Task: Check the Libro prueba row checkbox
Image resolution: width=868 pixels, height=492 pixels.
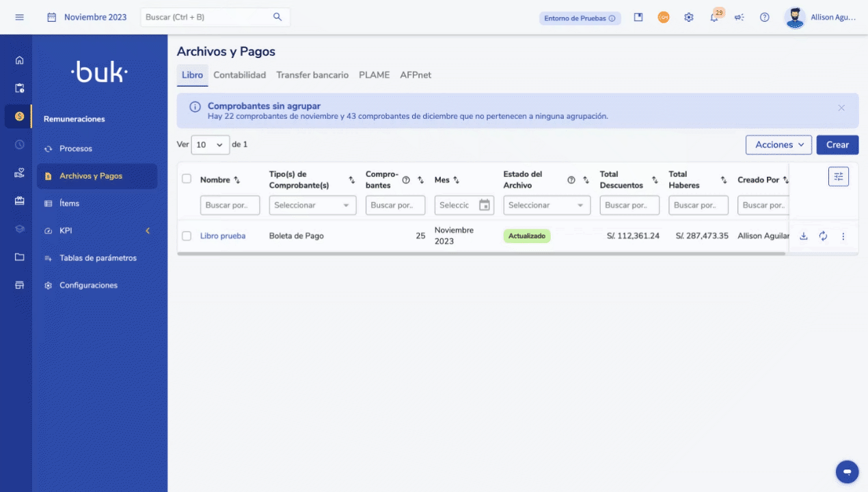Action: point(187,236)
